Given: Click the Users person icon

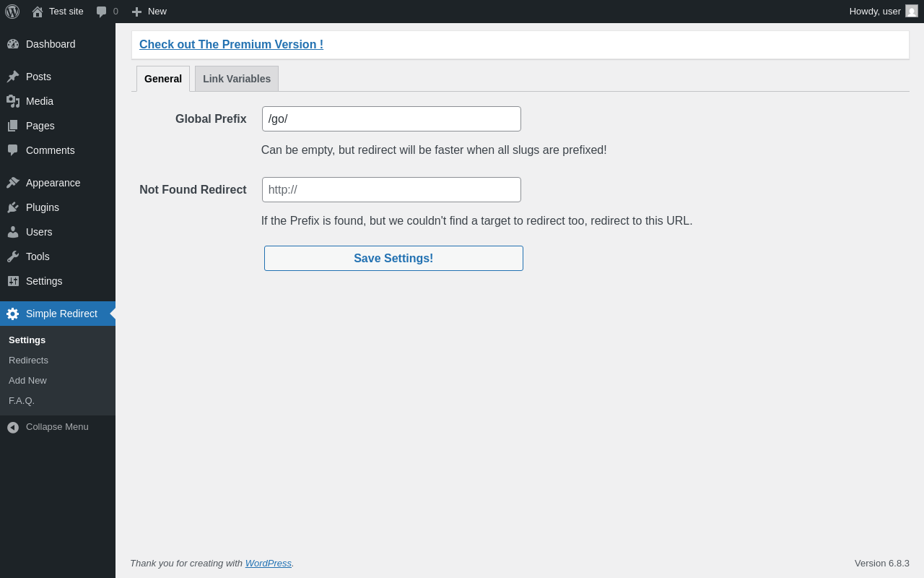Looking at the screenshot, I should point(13,232).
